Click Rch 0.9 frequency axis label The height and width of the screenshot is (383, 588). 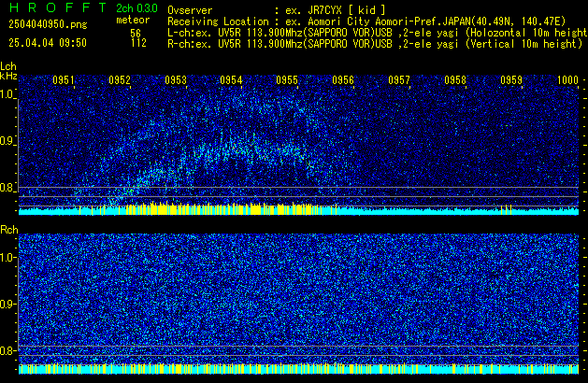click(x=7, y=304)
